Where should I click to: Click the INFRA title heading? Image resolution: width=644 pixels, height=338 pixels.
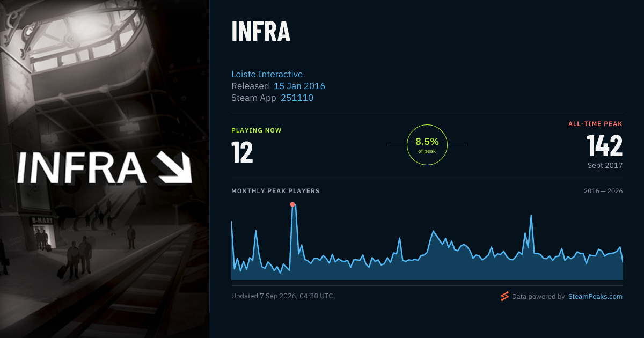coord(261,32)
